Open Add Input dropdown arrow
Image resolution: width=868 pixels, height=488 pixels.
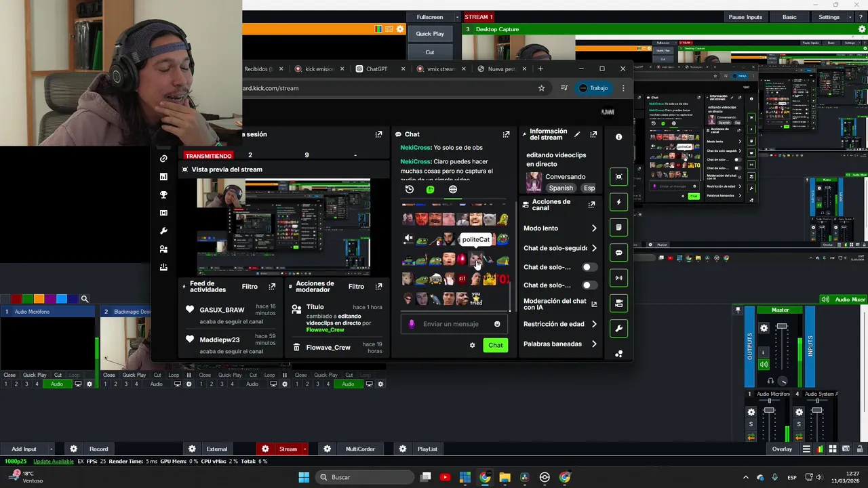51,449
